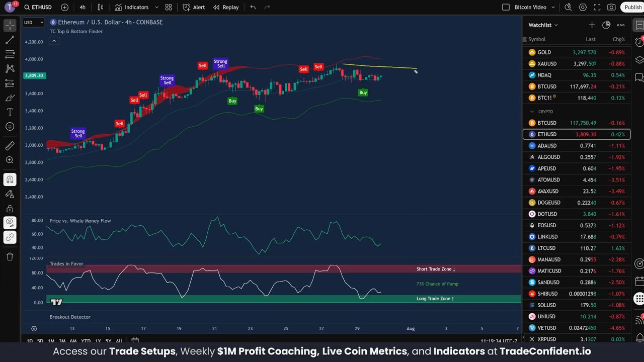Remove drawings with the trash icon
This screenshot has height=362, width=644.
(x=10, y=257)
